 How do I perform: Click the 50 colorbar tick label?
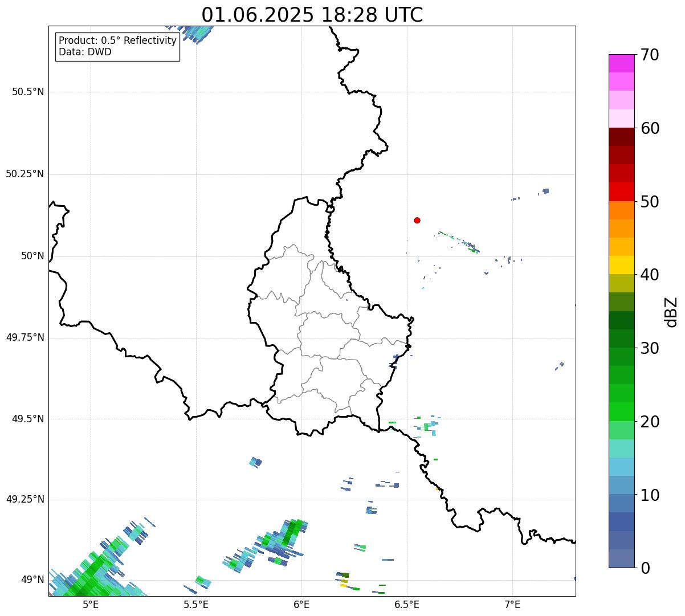click(650, 202)
